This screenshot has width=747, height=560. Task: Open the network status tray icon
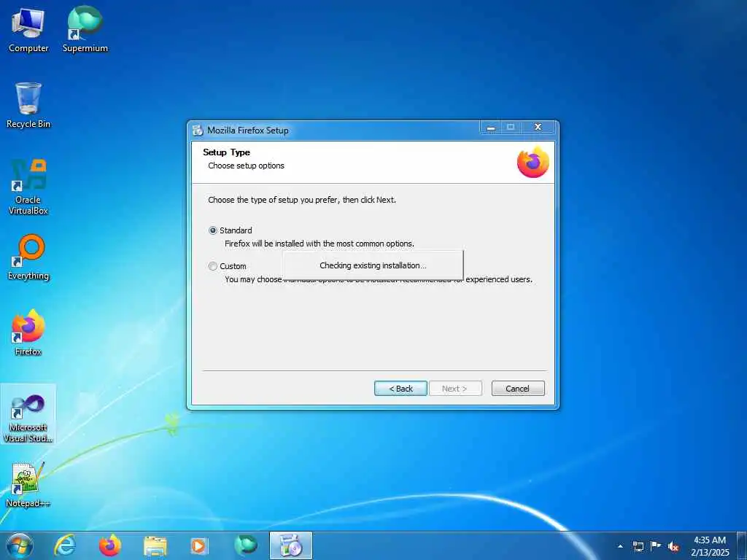click(x=638, y=546)
